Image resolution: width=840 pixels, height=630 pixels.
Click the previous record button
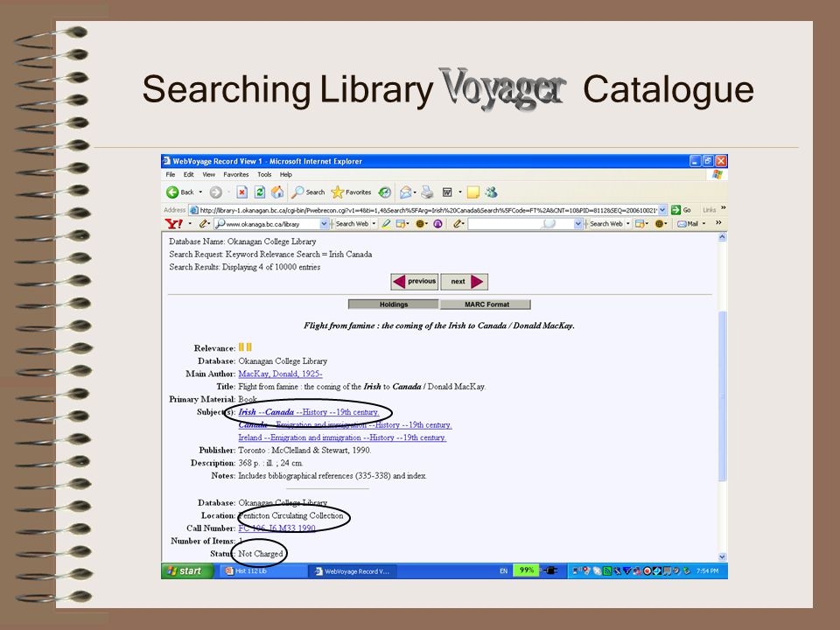(415, 281)
